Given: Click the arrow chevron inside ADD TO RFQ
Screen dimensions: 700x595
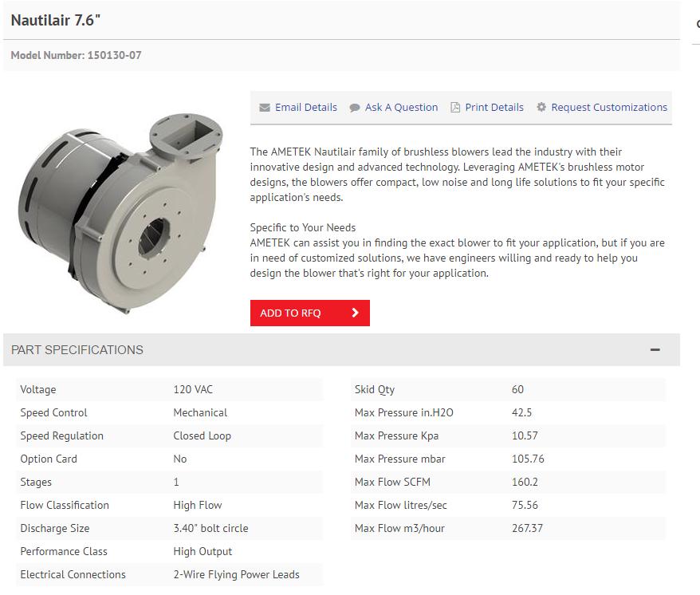Looking at the screenshot, I should (x=356, y=313).
